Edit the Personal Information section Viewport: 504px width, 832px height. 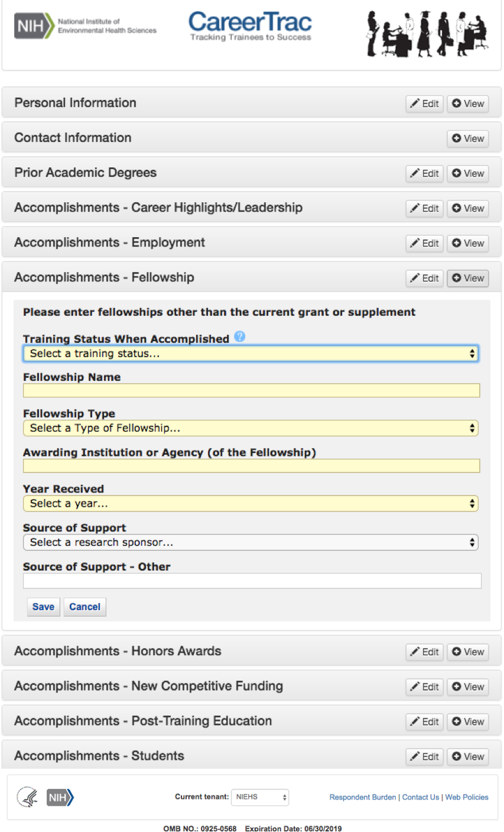coord(424,103)
